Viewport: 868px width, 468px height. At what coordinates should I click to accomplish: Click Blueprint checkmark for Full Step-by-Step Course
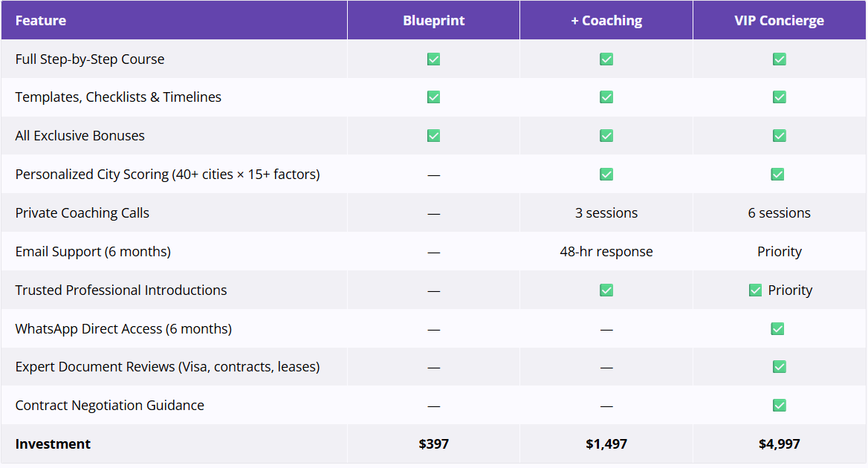433,59
